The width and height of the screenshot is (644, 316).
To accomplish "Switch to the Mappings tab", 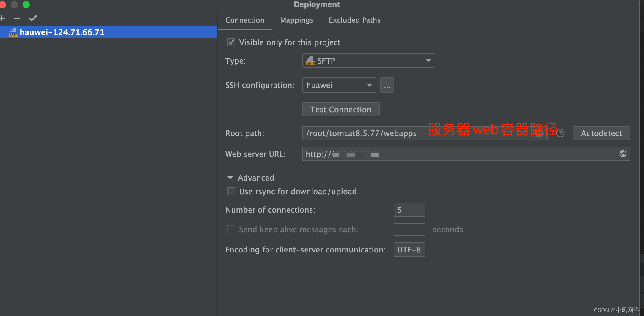I will click(x=296, y=20).
